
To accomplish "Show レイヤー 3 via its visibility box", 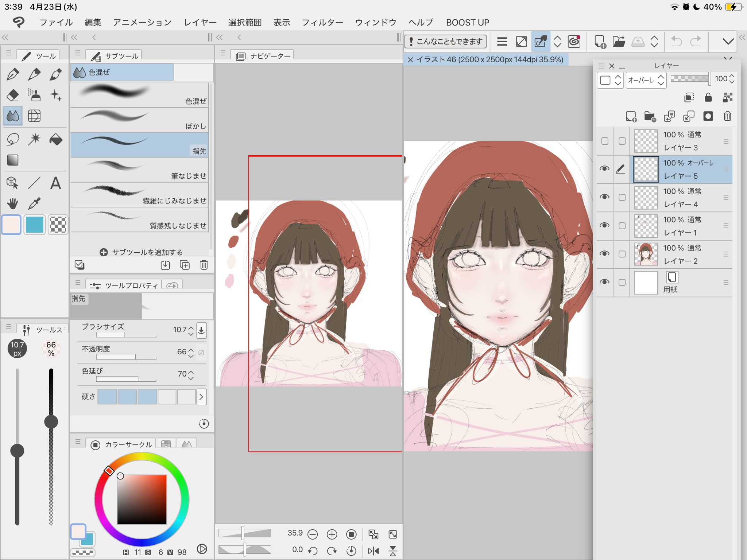I will point(604,141).
